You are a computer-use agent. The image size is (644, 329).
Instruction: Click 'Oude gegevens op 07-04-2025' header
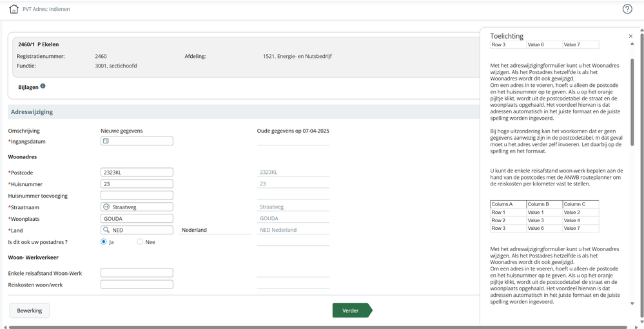(x=293, y=131)
